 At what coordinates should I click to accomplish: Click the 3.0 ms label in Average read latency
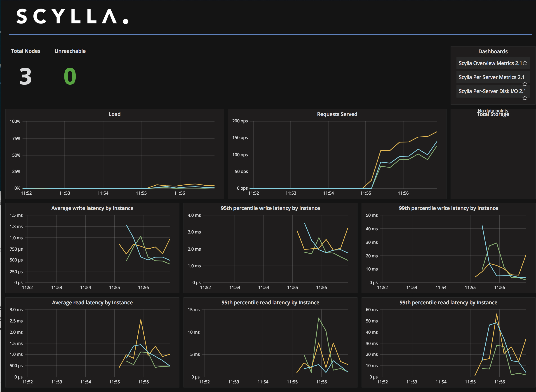point(16,310)
